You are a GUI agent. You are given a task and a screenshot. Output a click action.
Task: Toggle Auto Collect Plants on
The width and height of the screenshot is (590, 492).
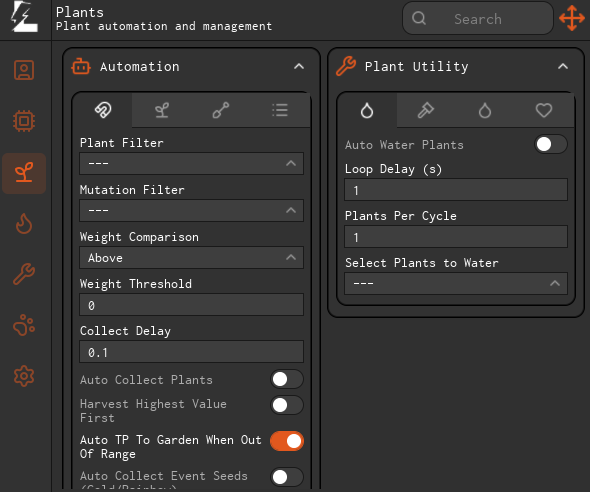point(287,379)
